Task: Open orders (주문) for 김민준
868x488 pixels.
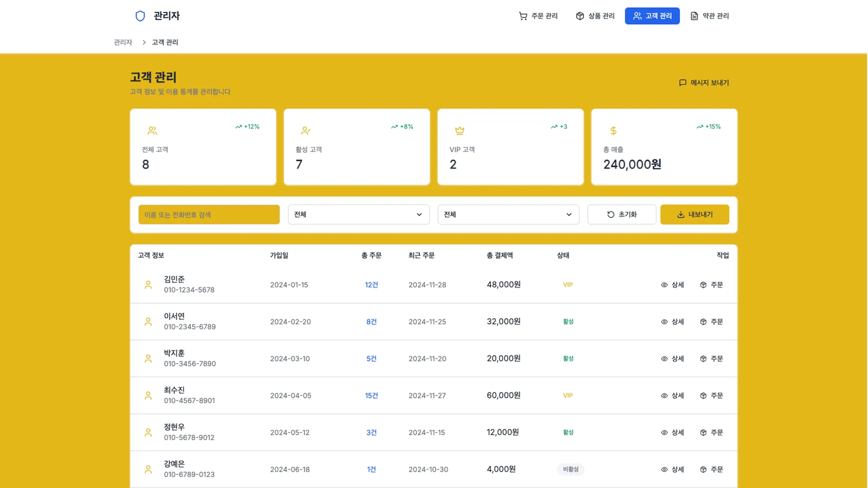Action: tap(712, 285)
